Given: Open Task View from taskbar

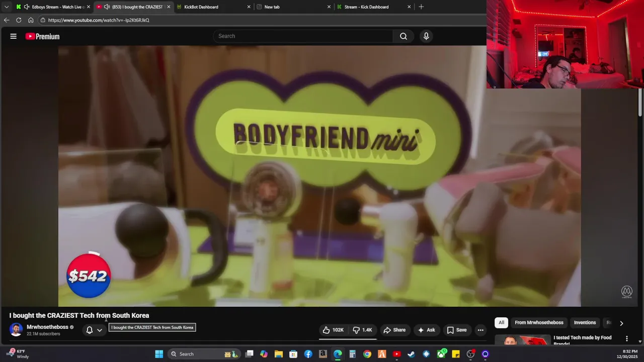Looking at the screenshot, I should click(250, 354).
